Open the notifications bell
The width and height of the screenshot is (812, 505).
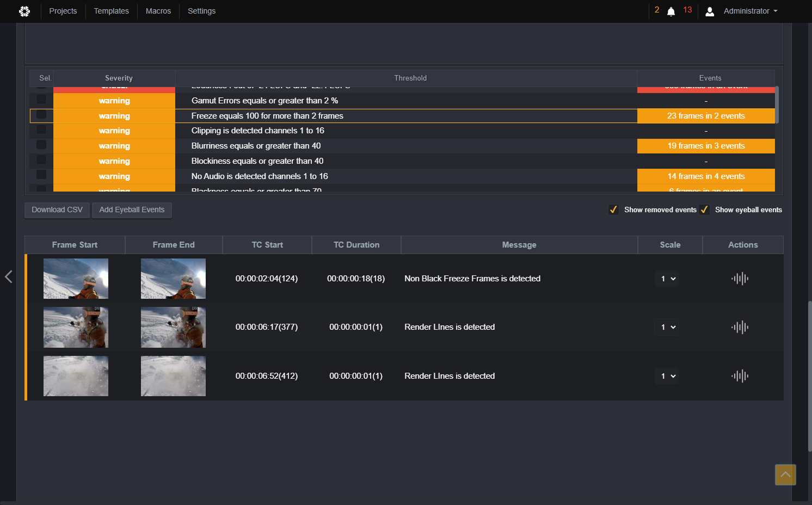click(x=671, y=11)
